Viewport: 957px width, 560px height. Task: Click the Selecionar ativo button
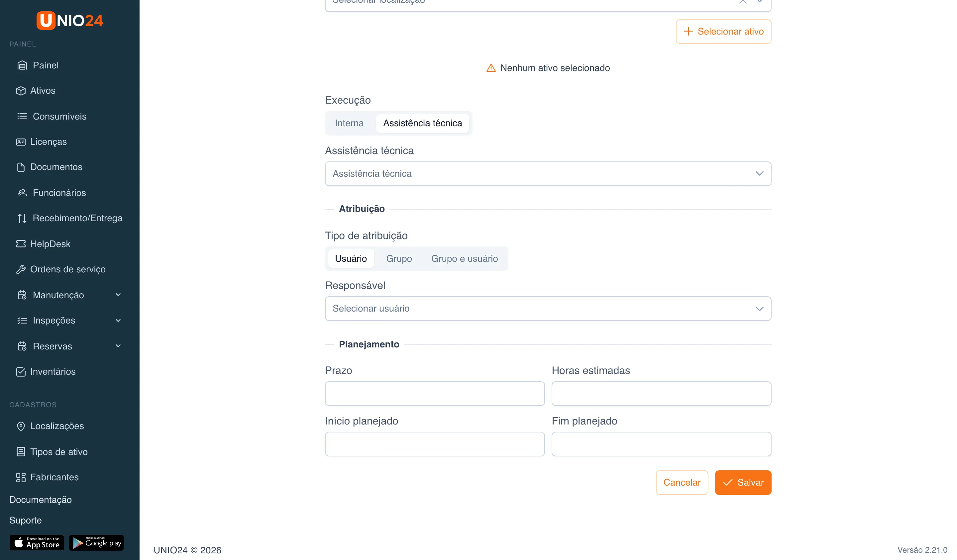[723, 32]
